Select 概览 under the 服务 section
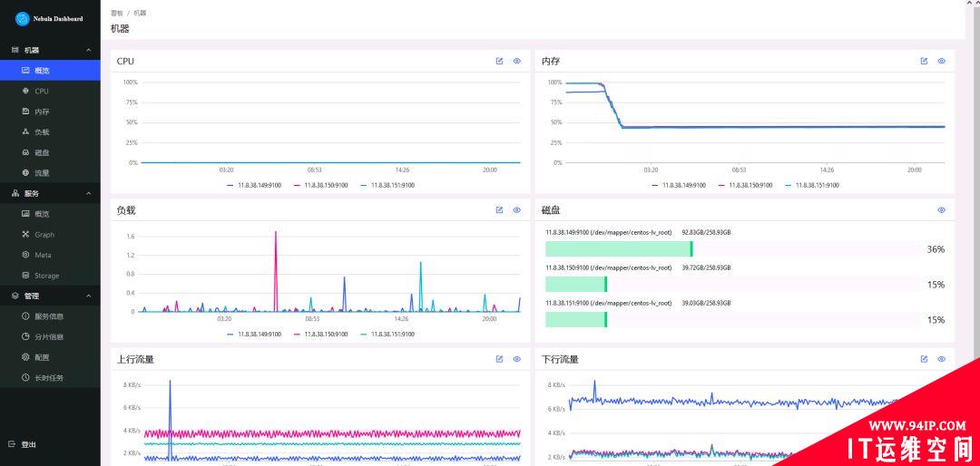This screenshot has width=980, height=466. 50,214
